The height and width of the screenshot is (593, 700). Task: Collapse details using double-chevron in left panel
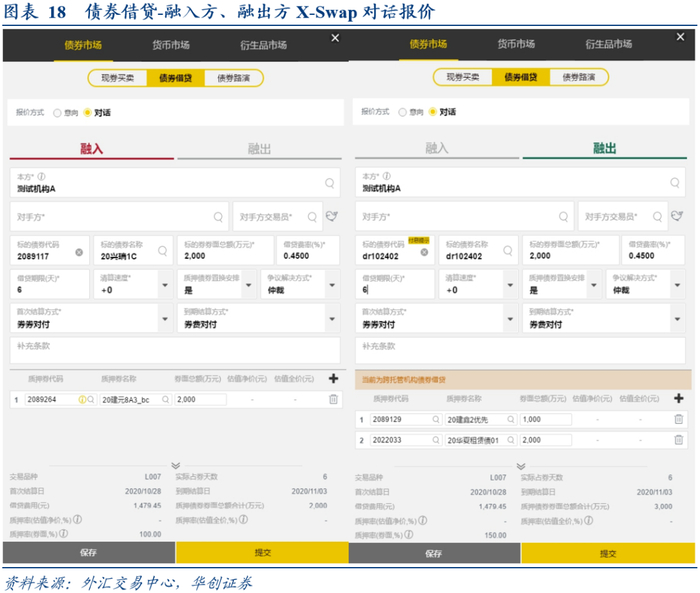pos(175,465)
